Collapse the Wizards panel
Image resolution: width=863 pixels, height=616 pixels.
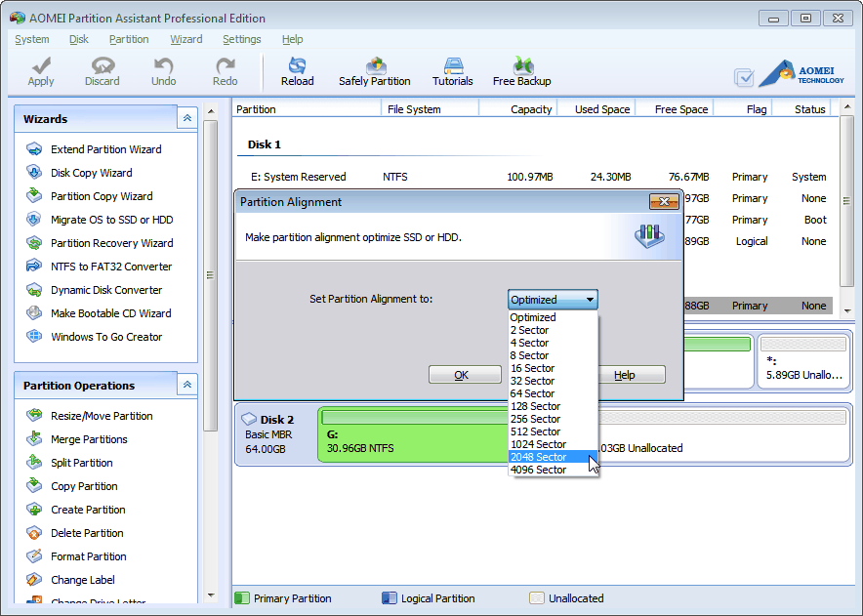tap(186, 118)
